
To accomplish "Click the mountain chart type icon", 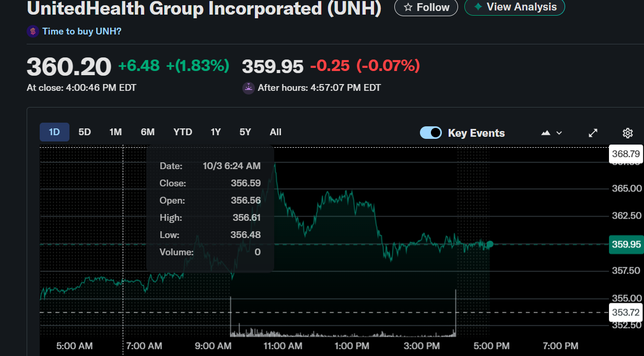I will (x=546, y=133).
